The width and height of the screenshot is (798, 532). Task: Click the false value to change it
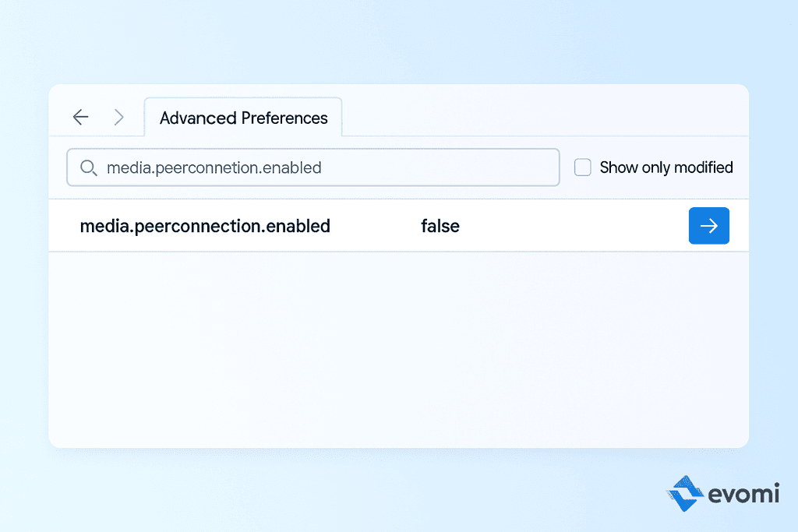pos(440,226)
